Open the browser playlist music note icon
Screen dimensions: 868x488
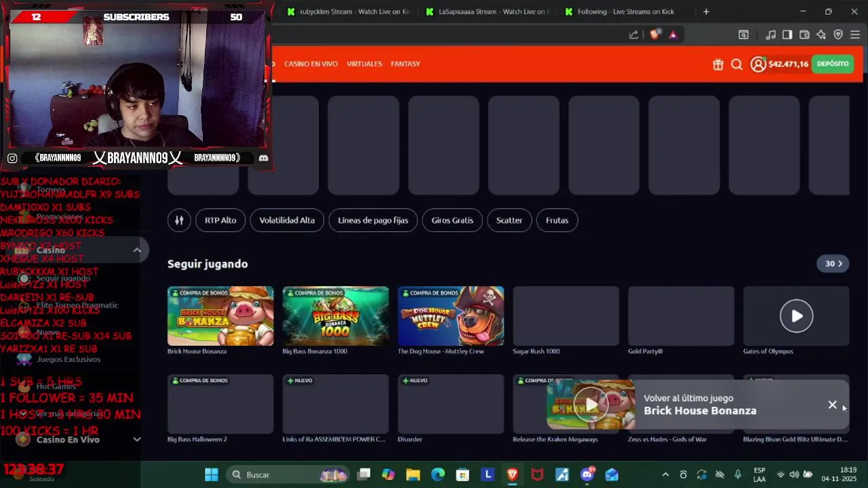click(770, 35)
